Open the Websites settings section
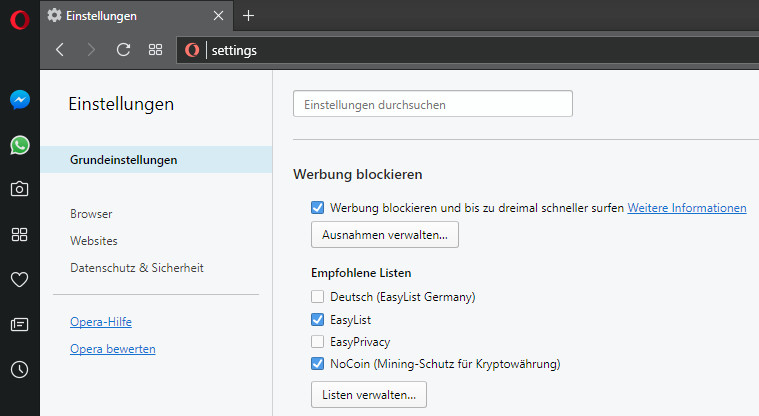This screenshot has height=416, width=759. (94, 241)
